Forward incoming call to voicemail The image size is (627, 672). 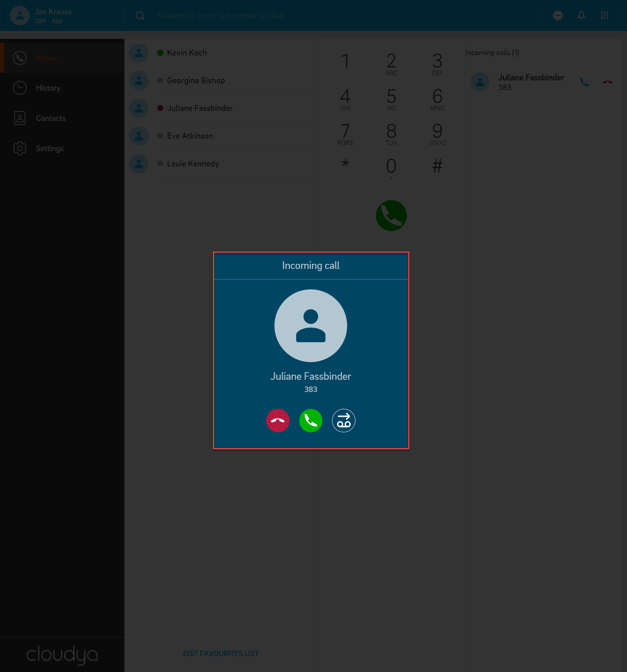tap(343, 420)
